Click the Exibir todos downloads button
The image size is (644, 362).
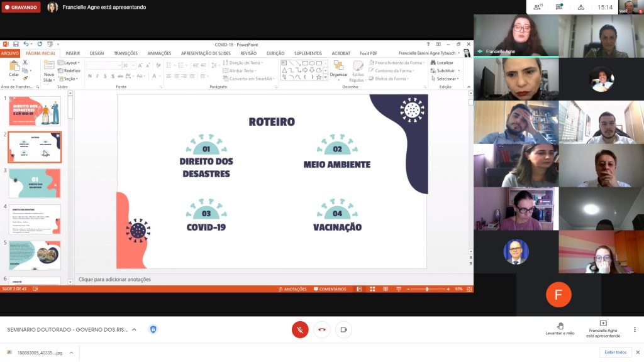click(616, 353)
